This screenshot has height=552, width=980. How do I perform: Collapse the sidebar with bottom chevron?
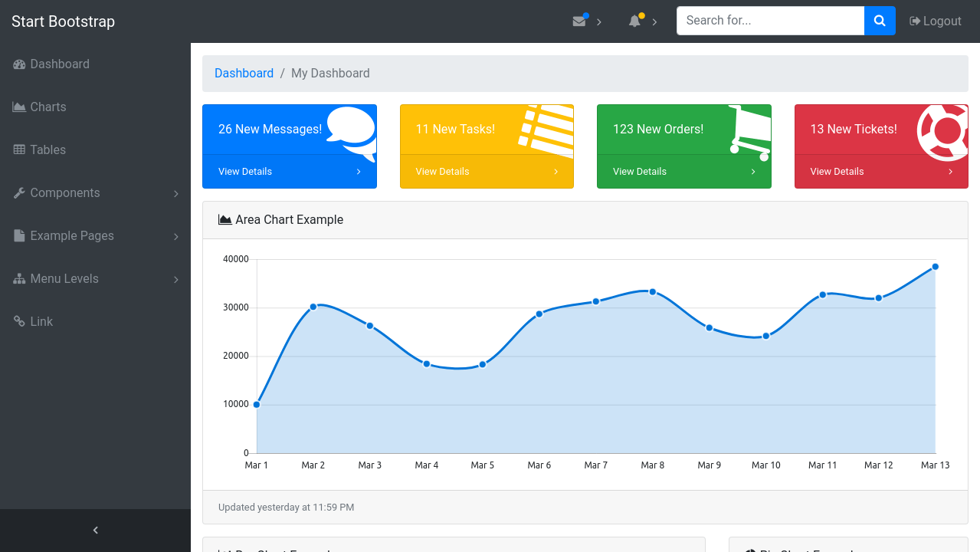tap(95, 530)
